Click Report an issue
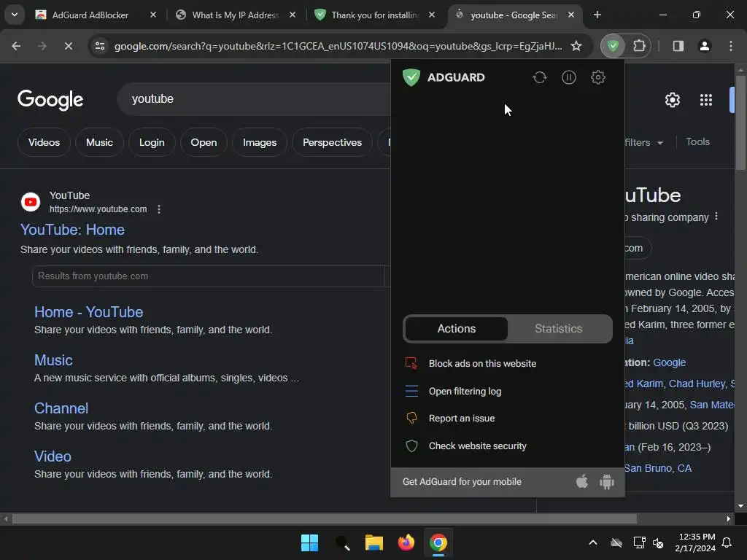The height and width of the screenshot is (560, 747). click(462, 418)
